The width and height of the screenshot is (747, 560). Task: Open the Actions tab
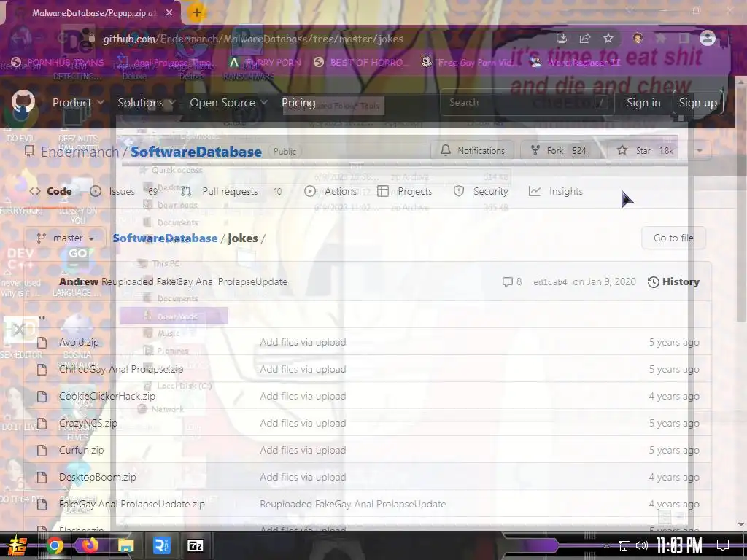point(330,192)
